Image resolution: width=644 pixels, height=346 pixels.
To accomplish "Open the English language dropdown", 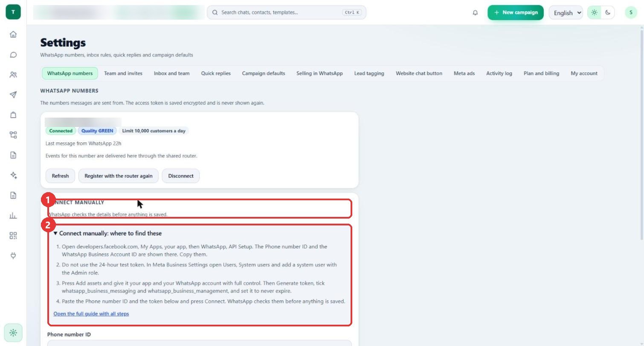I will [566, 13].
